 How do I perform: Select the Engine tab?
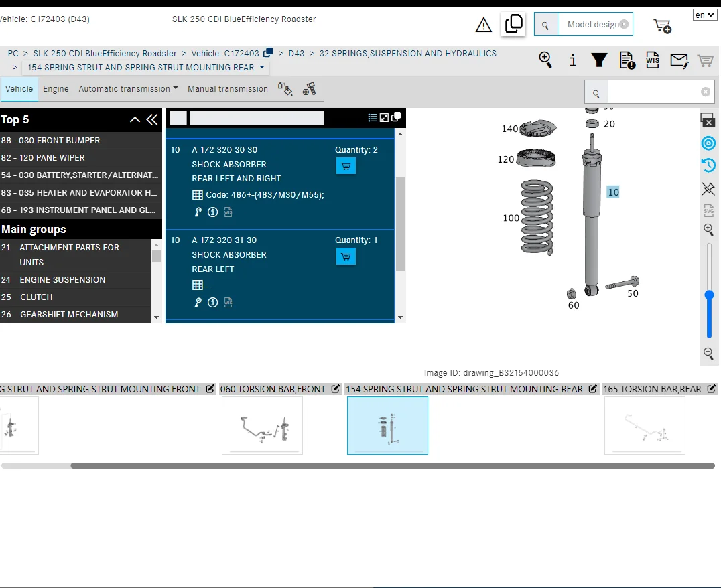(56, 88)
